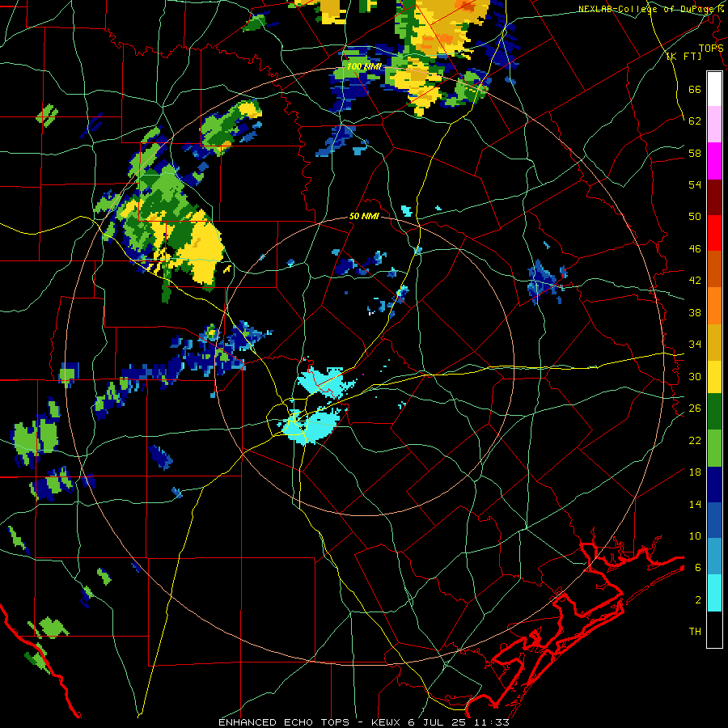Click the 58 legend value
728x728 pixels.
(x=695, y=153)
